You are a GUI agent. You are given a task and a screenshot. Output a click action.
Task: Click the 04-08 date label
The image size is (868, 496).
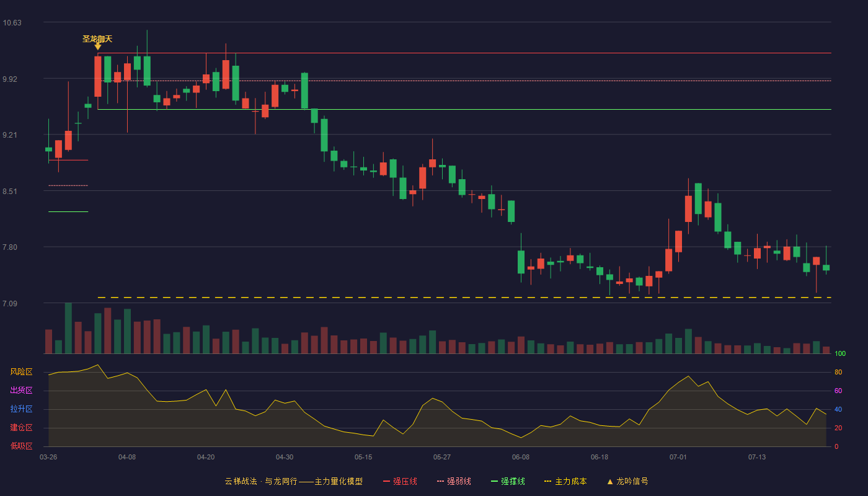pyautogui.click(x=127, y=457)
